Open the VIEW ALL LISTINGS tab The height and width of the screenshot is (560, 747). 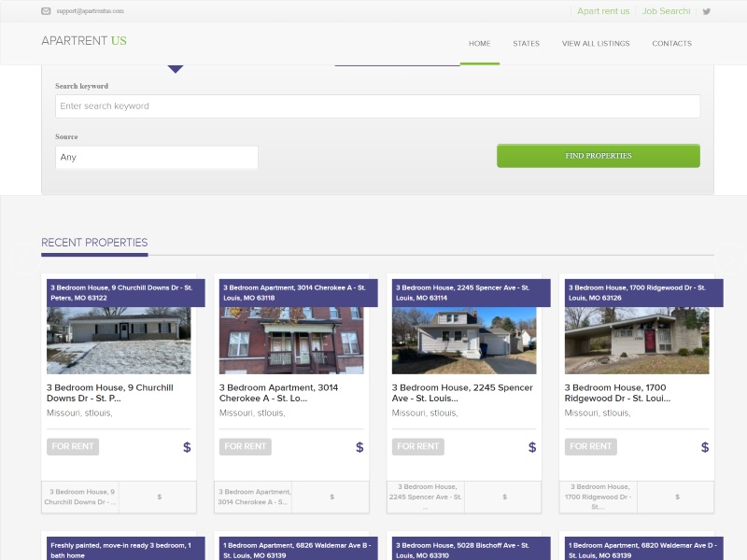tap(595, 43)
